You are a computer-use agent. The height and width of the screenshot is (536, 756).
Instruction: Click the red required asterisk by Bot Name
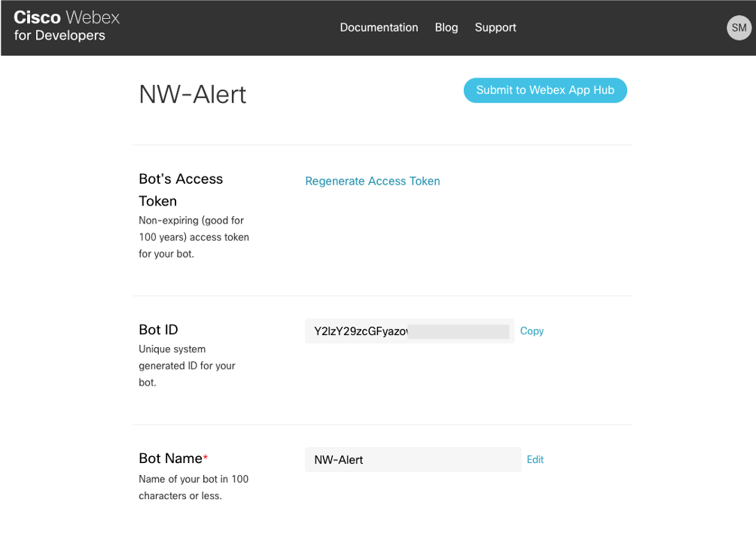coord(206,458)
